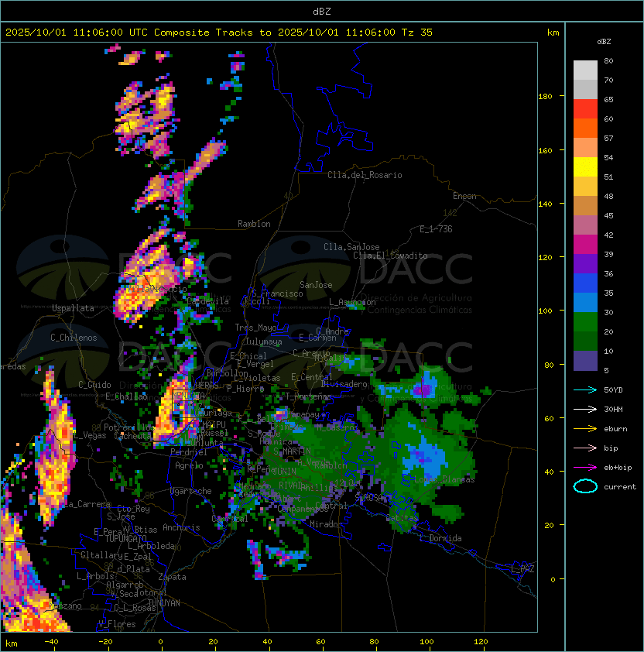Click the 'Mirador' map label

(326, 525)
